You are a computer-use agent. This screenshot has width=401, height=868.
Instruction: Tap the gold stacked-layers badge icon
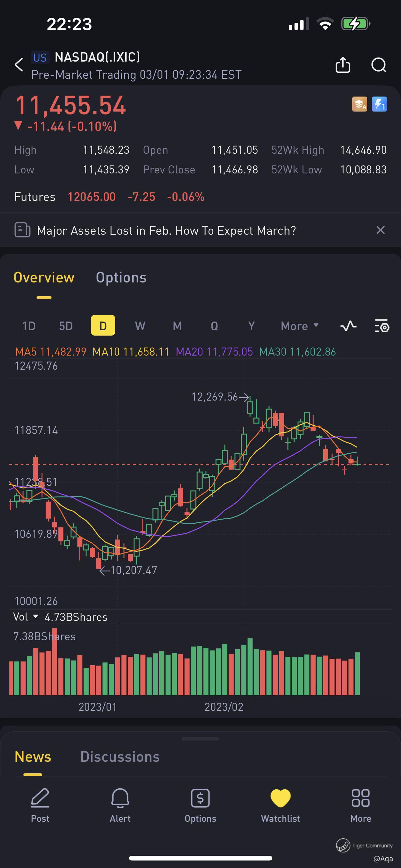(x=359, y=104)
